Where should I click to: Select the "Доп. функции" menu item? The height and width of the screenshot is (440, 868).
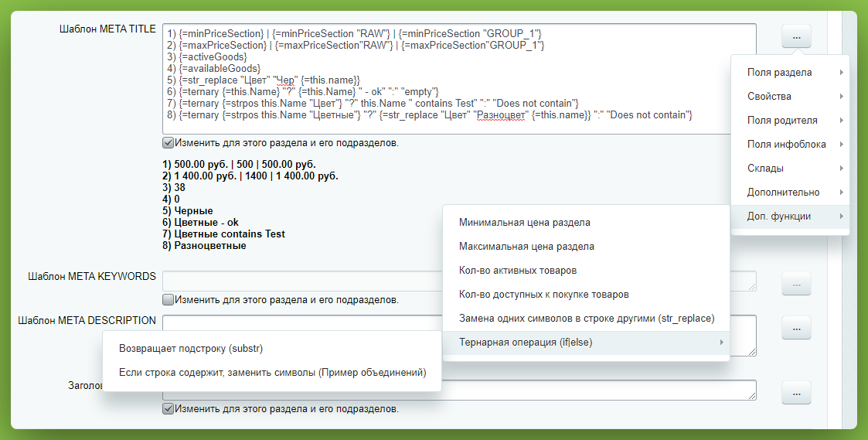[790, 216]
